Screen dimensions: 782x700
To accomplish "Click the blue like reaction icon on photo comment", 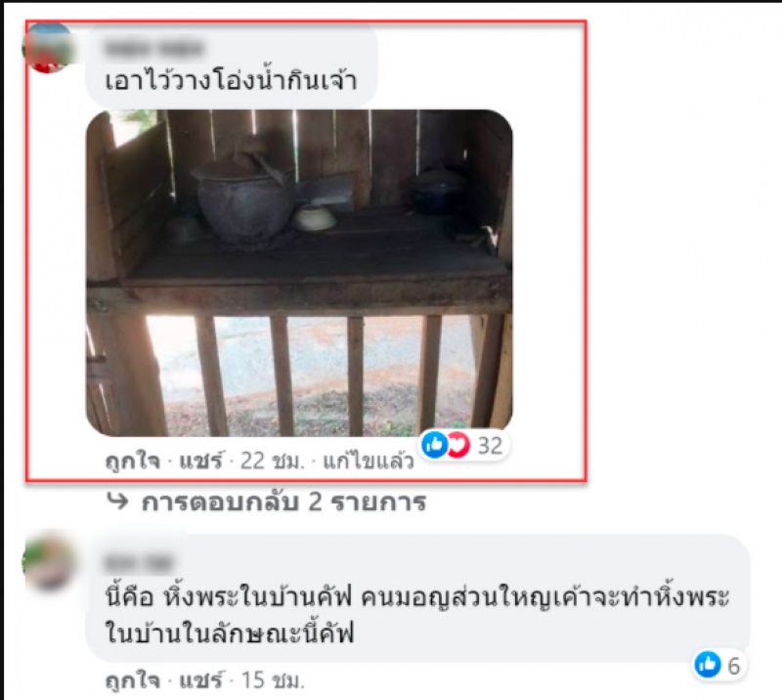I will tap(434, 444).
